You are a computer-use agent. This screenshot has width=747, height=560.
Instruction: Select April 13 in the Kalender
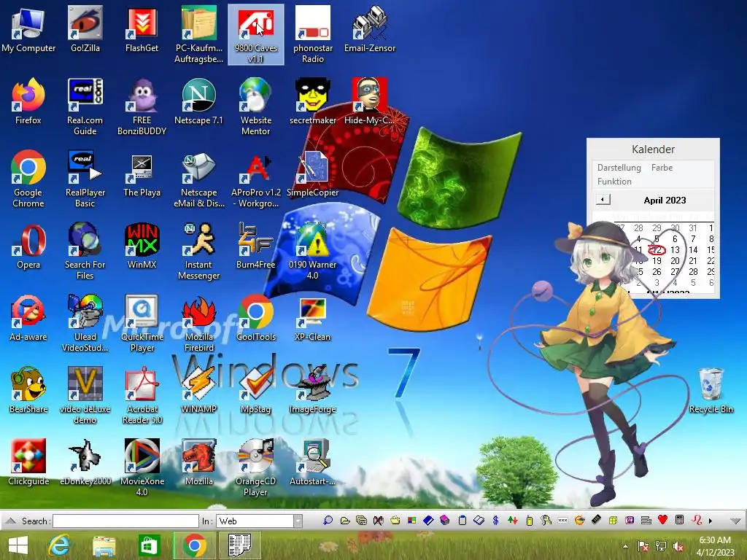tap(675, 249)
